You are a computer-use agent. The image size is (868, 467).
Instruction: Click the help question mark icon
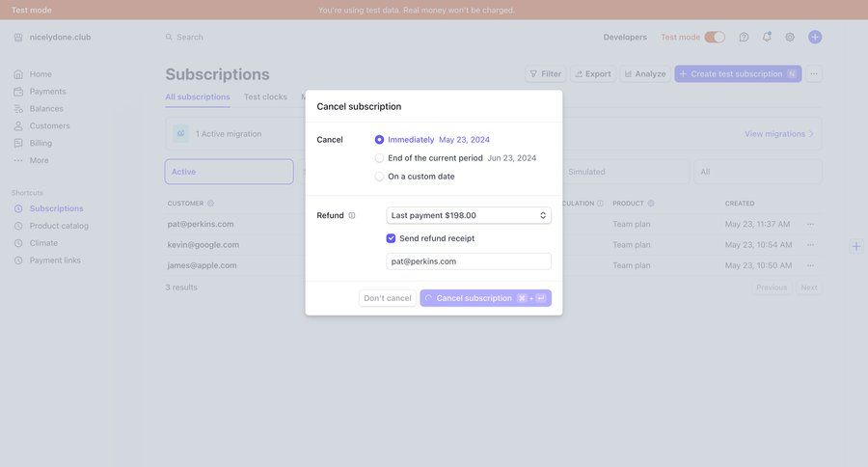[744, 37]
